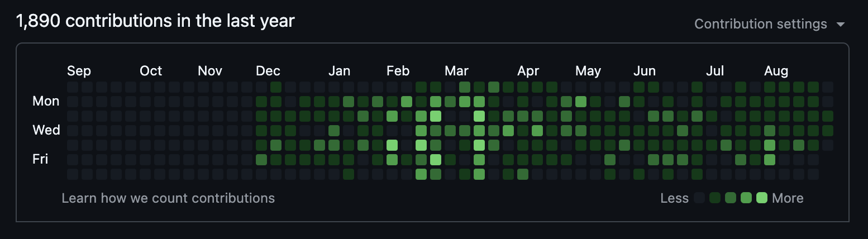Click the Mar month label
Viewport: 868px width, 239px height.
[x=456, y=71]
